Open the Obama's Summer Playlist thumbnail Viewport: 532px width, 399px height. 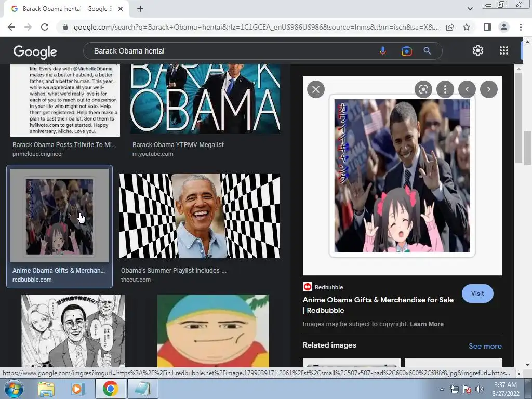tap(199, 216)
